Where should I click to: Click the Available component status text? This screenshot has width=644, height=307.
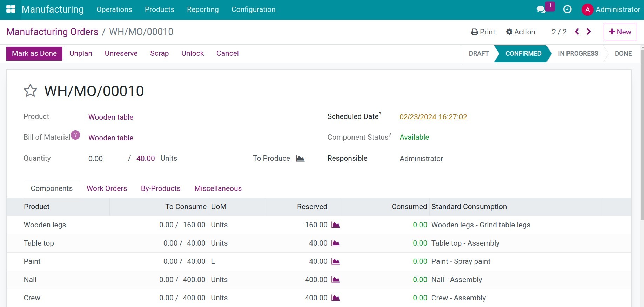(414, 137)
